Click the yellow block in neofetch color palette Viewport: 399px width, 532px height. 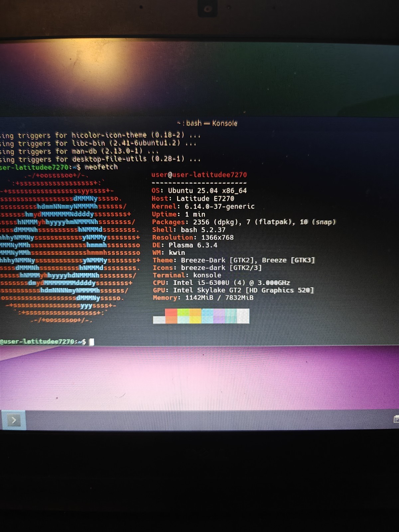pos(196,316)
